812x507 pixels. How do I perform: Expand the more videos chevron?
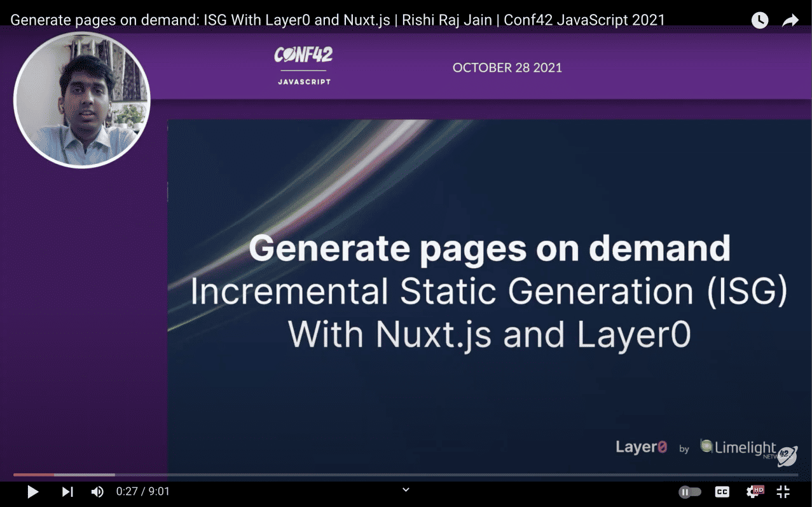coord(406,489)
